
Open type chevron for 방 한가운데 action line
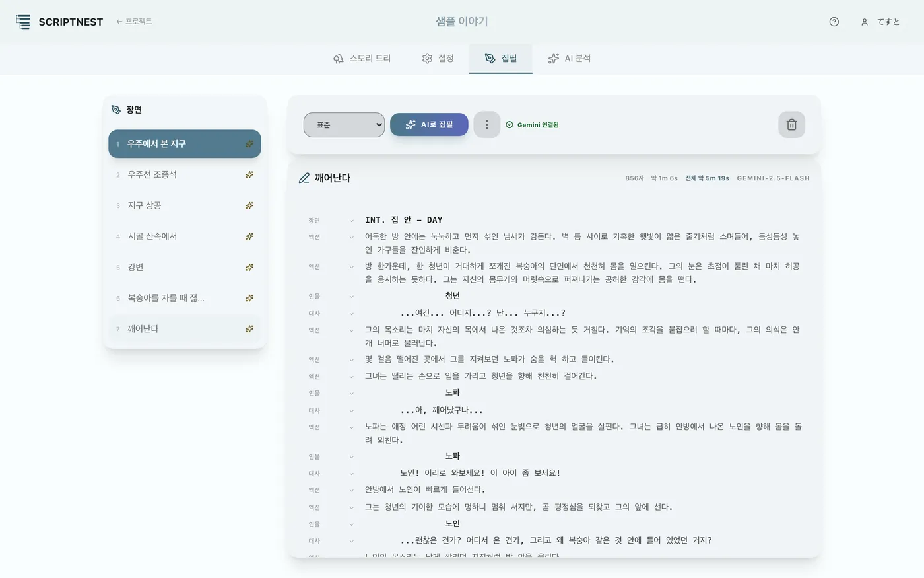click(351, 267)
